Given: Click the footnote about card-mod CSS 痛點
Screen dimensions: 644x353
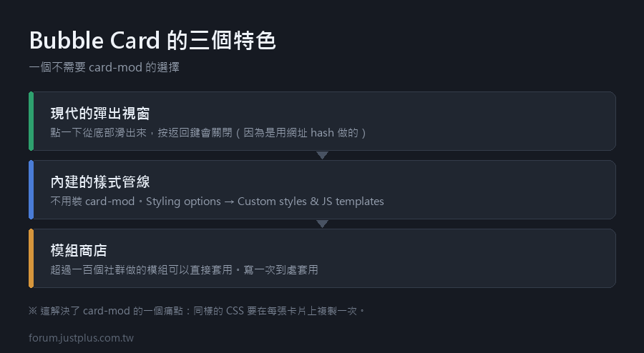Looking at the screenshot, I should tap(197, 311).
